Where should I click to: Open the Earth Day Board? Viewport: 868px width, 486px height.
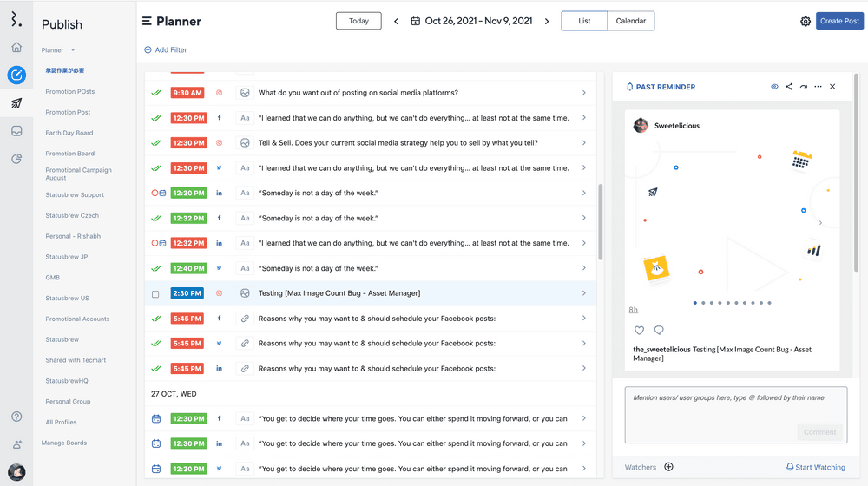69,133
